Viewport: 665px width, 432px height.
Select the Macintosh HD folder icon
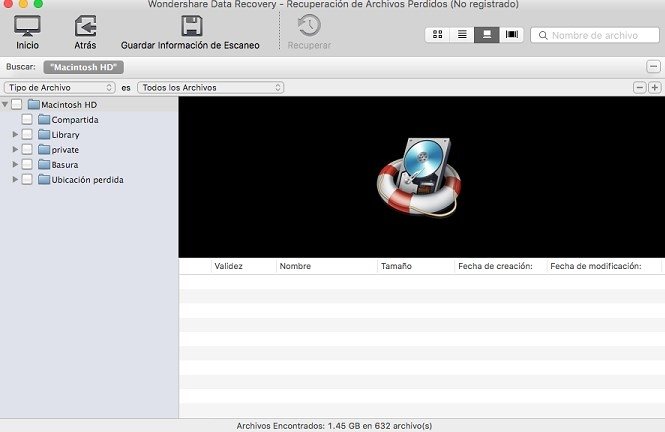pyautogui.click(x=34, y=104)
